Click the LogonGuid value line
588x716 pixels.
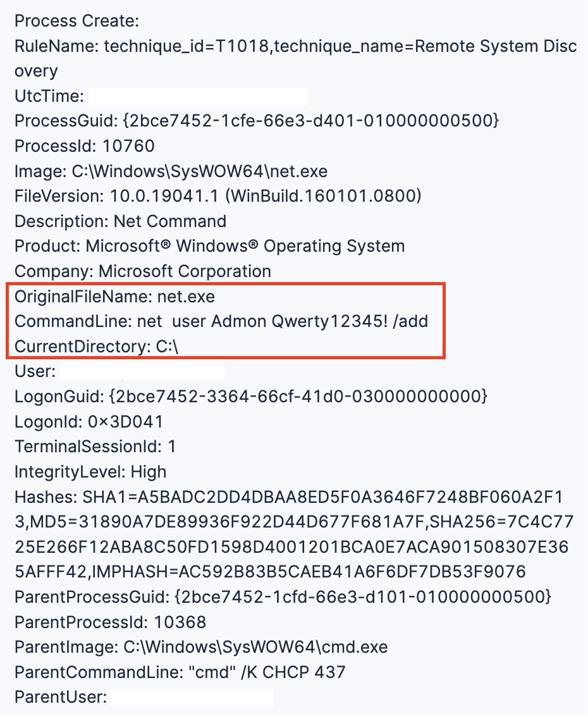251,397
